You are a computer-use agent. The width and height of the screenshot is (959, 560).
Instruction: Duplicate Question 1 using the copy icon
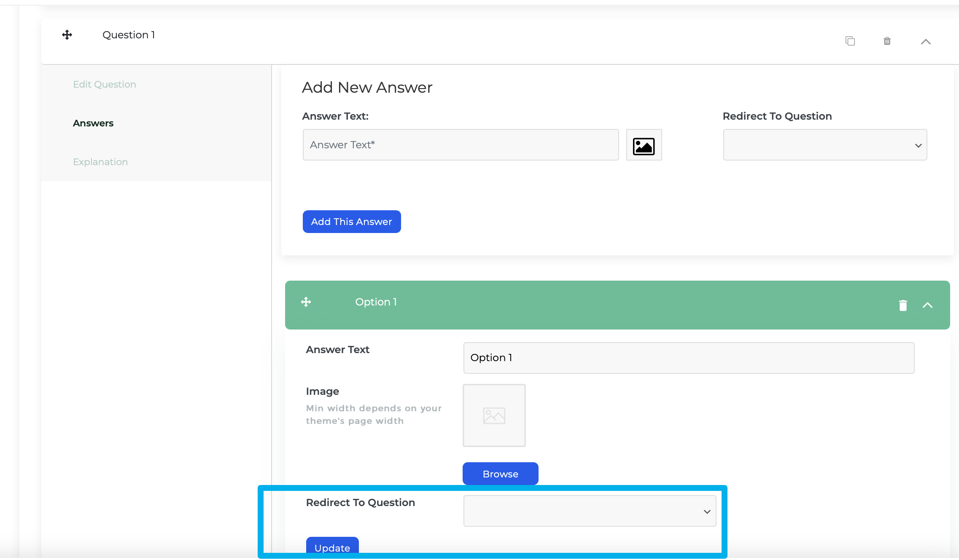pos(849,41)
